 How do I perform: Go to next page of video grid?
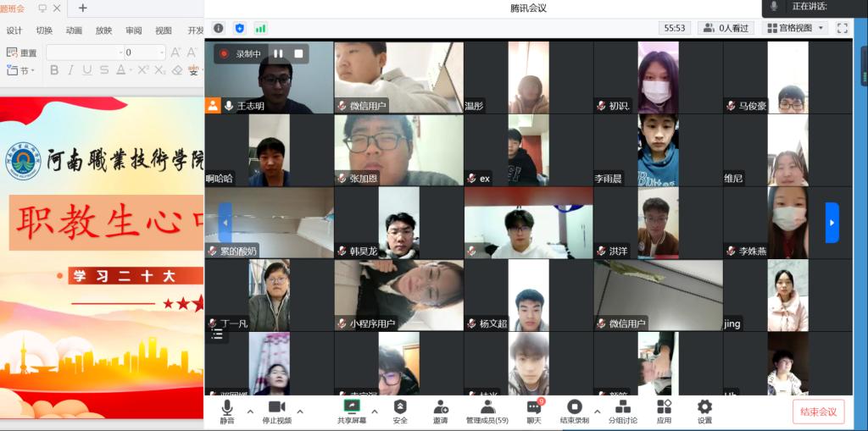click(x=832, y=223)
